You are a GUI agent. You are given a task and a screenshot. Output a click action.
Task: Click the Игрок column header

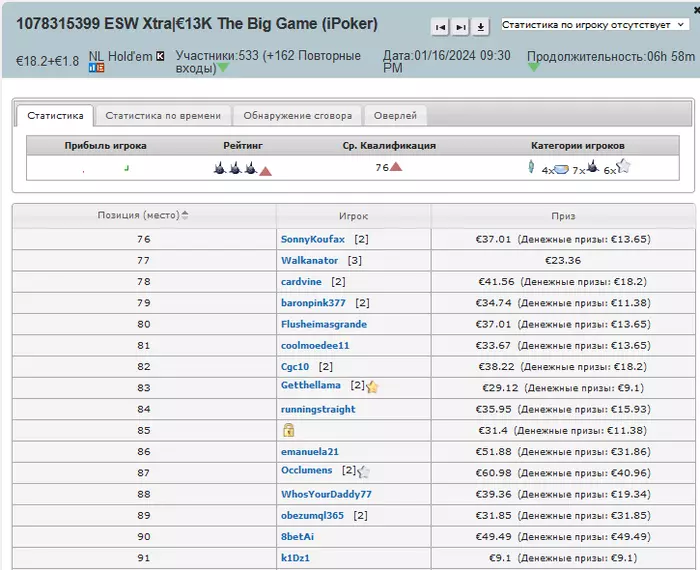click(x=353, y=216)
